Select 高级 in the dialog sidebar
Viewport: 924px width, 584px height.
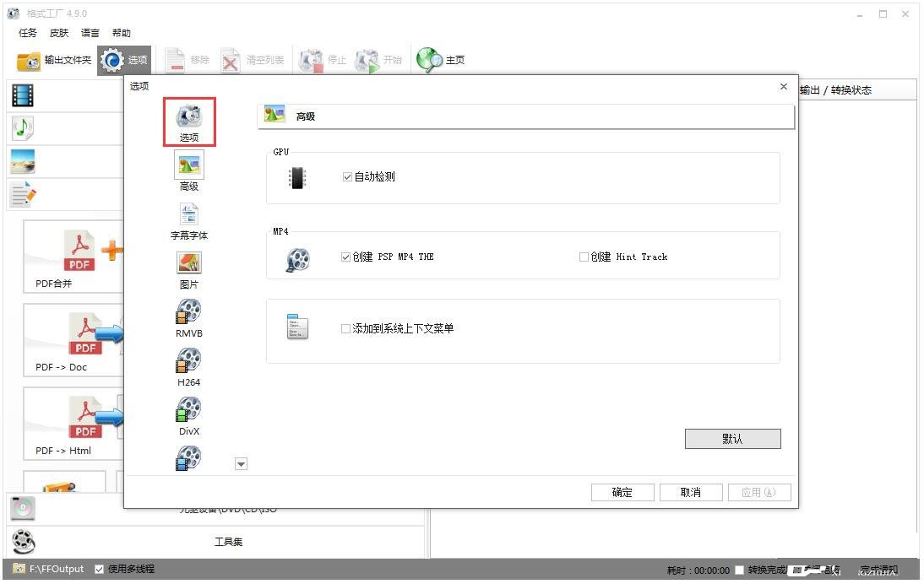point(189,170)
